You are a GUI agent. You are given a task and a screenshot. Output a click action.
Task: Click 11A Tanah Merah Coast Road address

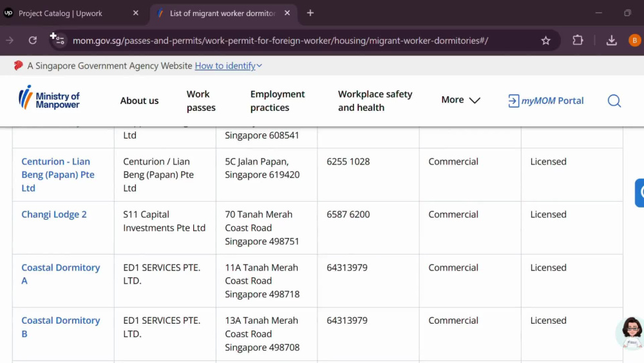pos(262,280)
